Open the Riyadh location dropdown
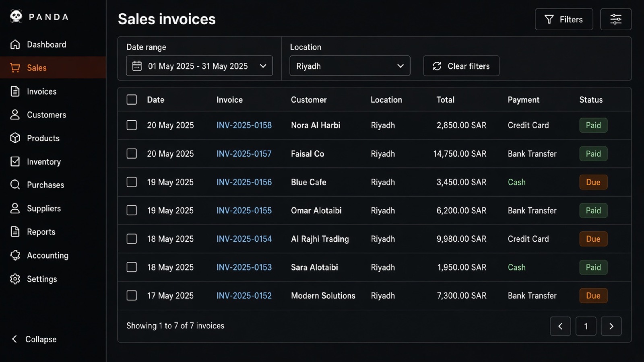644x362 pixels. (350, 66)
